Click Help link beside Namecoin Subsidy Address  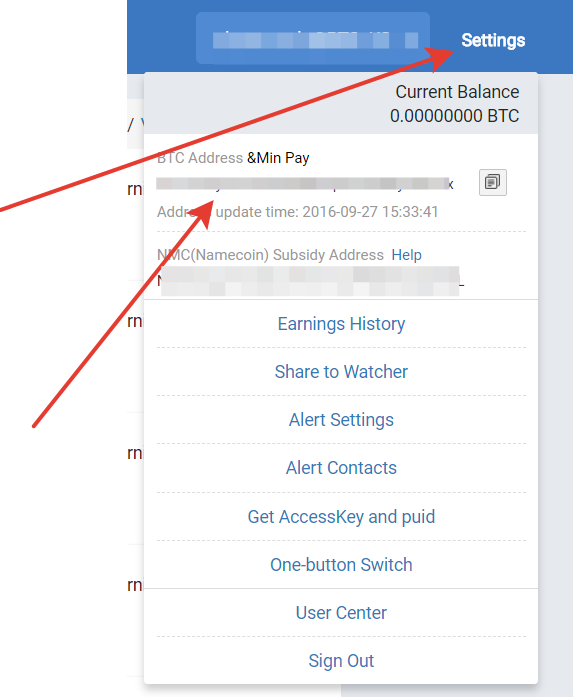pos(406,255)
